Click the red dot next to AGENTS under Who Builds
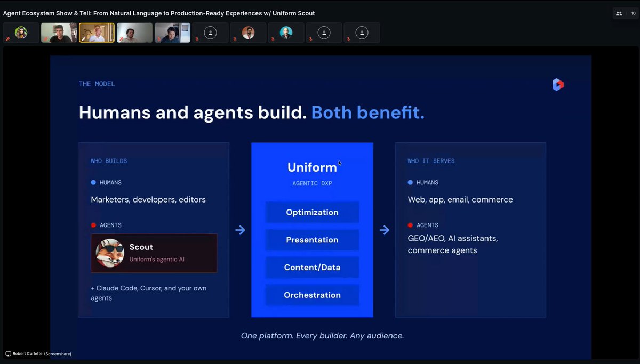The height and width of the screenshot is (364, 640). click(93, 225)
